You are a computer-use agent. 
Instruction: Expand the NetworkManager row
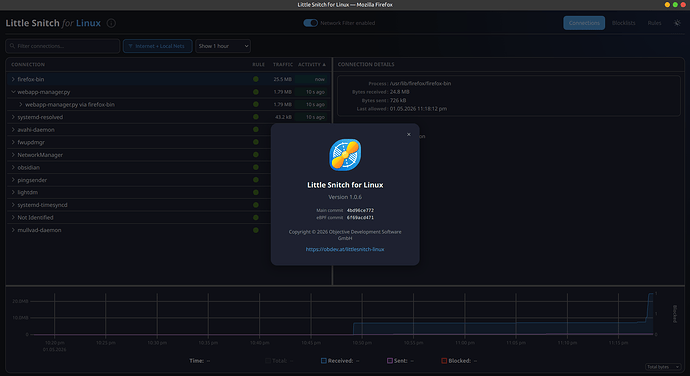click(x=13, y=155)
